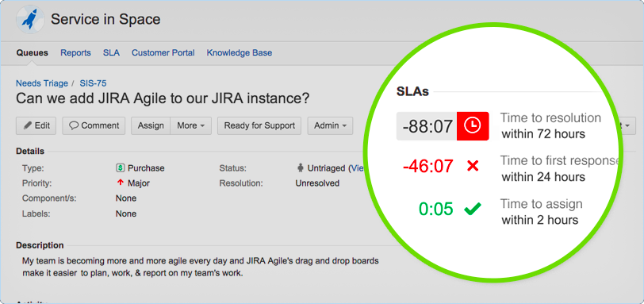Image resolution: width=644 pixels, height=304 pixels.
Task: Open the Queues tab
Action: click(x=32, y=53)
